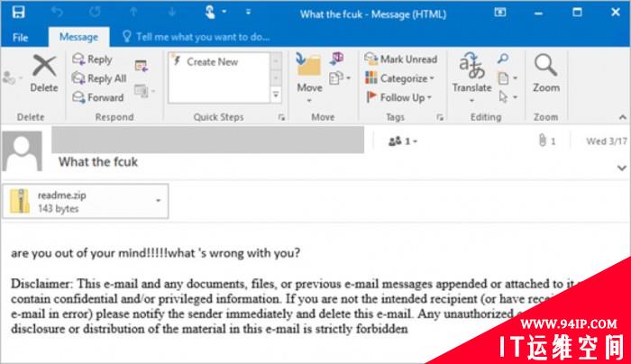
Task: Click the Touch/Mouse mode icon
Action: coord(210,12)
